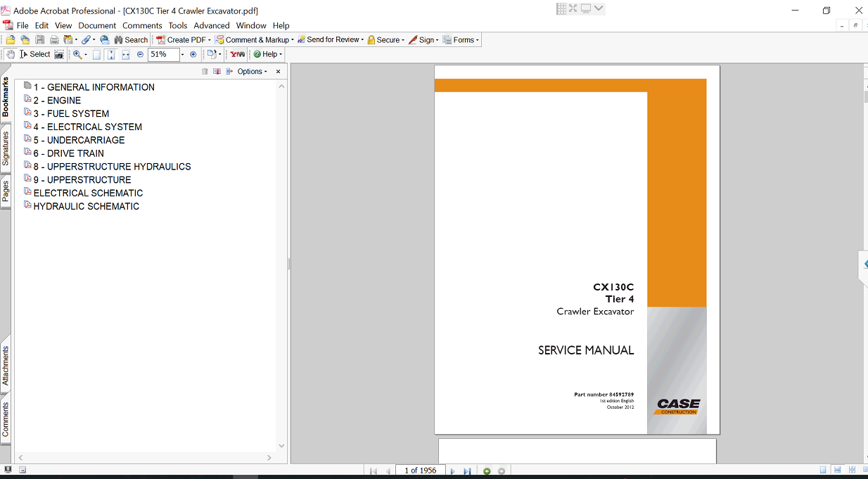Click the Save floppy disk icon
The height and width of the screenshot is (479, 868).
click(40, 40)
